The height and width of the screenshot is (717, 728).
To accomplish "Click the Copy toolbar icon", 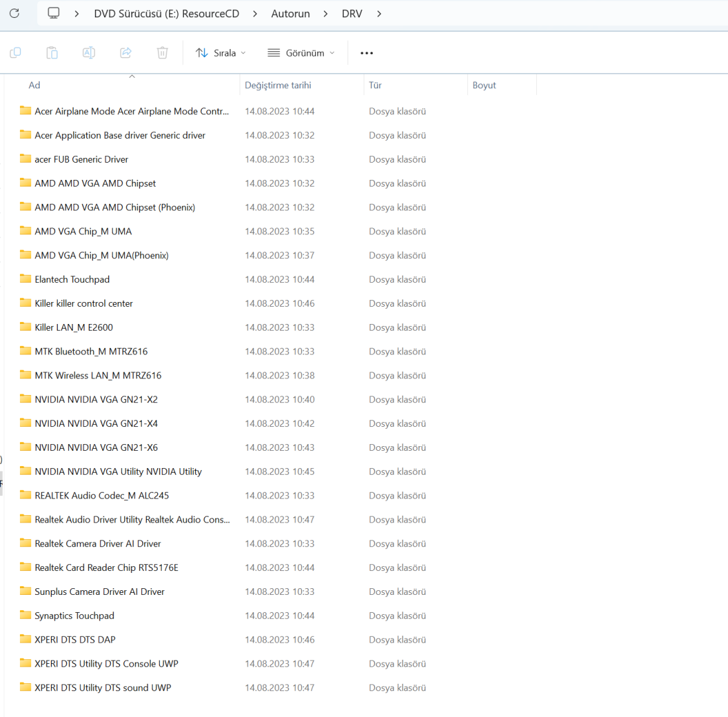I will coord(15,53).
